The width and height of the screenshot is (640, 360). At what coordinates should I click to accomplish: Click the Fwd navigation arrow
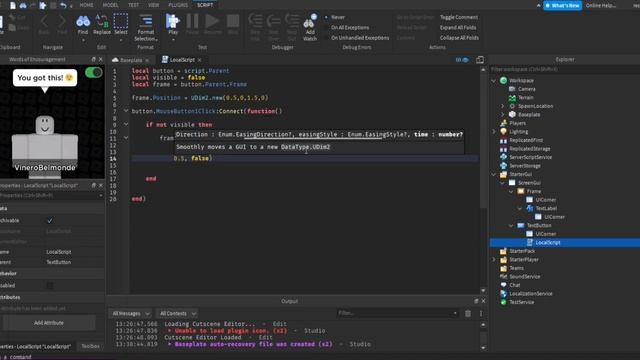coord(62,20)
